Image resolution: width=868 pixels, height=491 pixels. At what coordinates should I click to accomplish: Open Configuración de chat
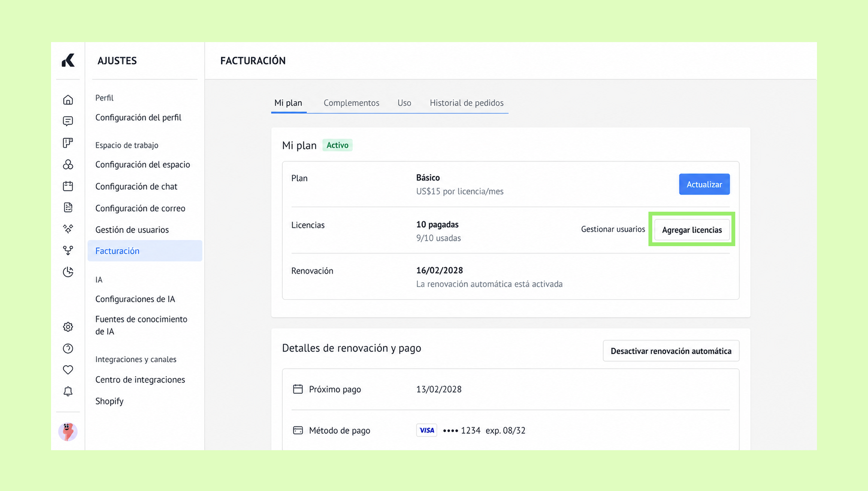(136, 187)
